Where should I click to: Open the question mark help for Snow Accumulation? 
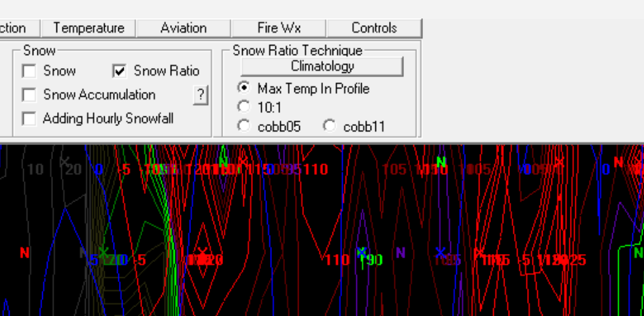200,95
